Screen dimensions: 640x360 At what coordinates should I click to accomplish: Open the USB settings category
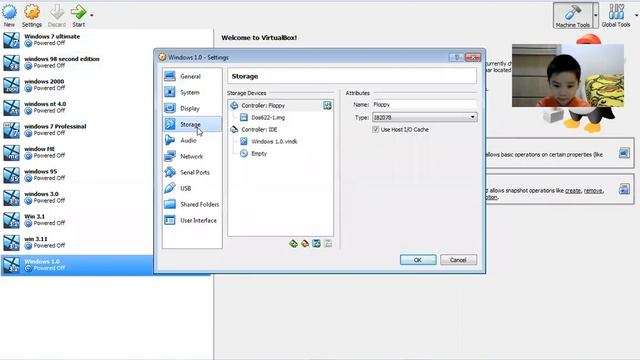(192, 188)
